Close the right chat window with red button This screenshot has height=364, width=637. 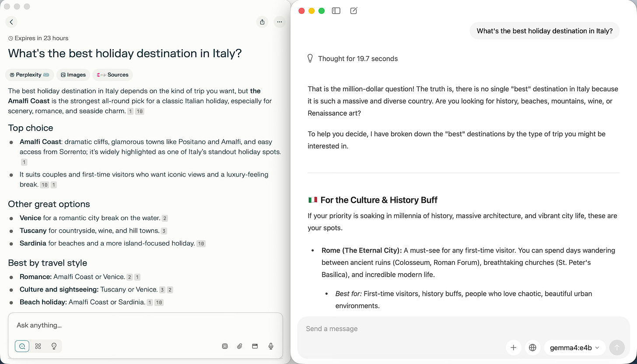click(x=301, y=11)
